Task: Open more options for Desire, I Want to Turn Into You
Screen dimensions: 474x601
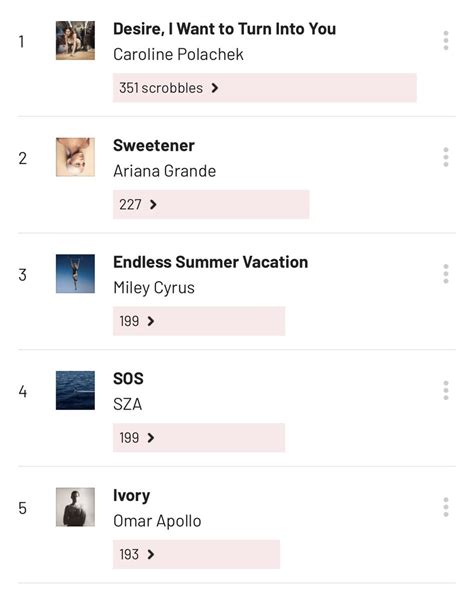Action: pos(446,41)
